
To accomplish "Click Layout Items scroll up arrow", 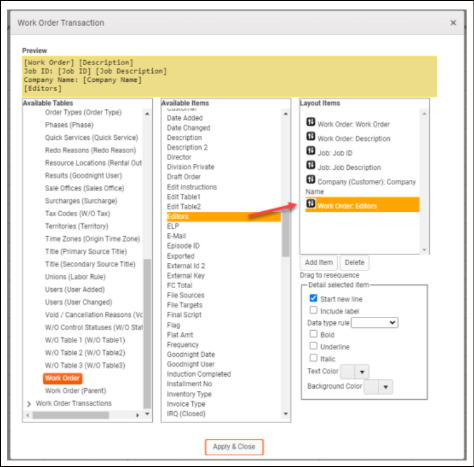I will coord(424,114).
